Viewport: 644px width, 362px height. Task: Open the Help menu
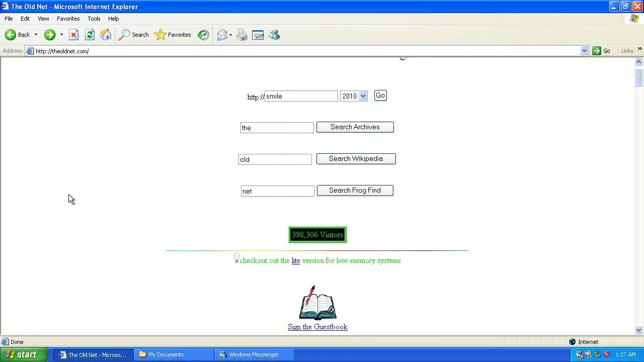click(x=113, y=19)
